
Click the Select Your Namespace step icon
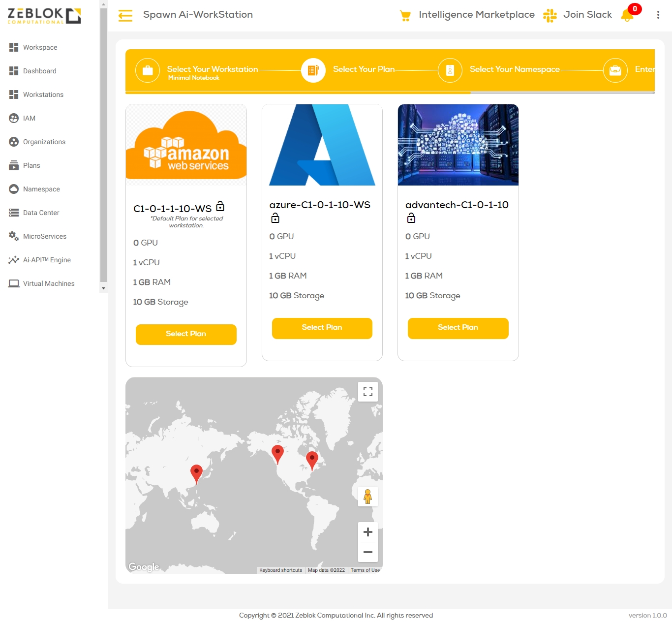coord(450,70)
